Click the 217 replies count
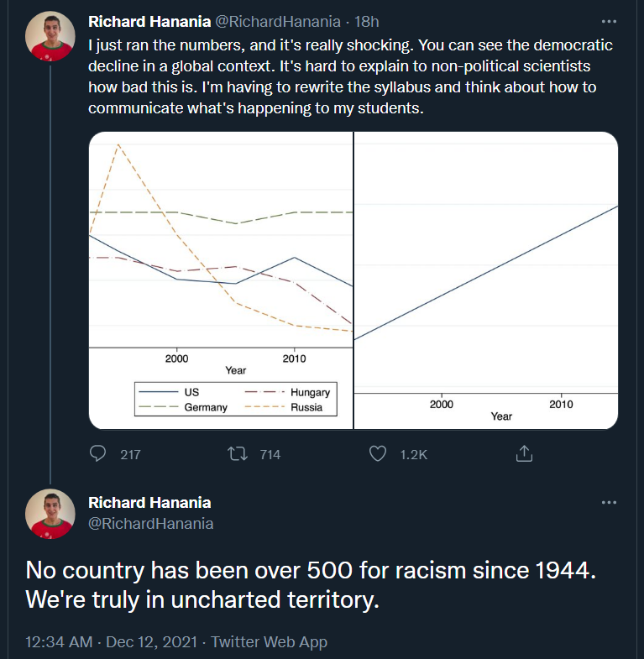Image resolution: width=644 pixels, height=659 pixels. (x=130, y=454)
